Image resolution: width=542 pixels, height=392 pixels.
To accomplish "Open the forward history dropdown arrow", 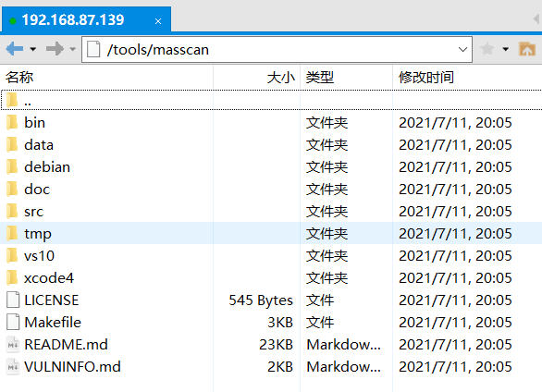I will point(72,49).
